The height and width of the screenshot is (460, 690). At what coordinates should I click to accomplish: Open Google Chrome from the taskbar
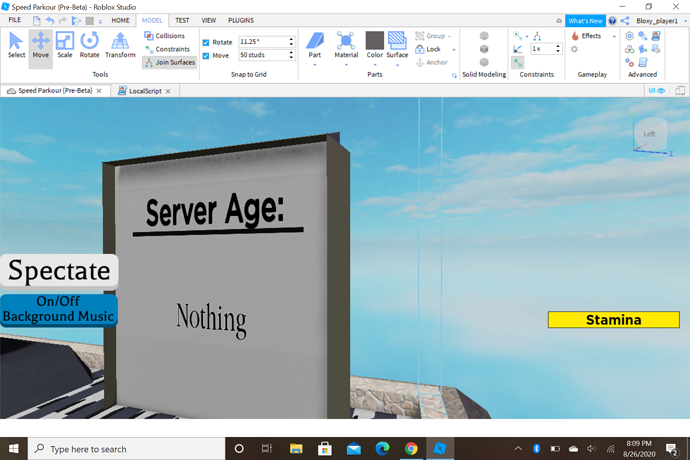tap(411, 449)
